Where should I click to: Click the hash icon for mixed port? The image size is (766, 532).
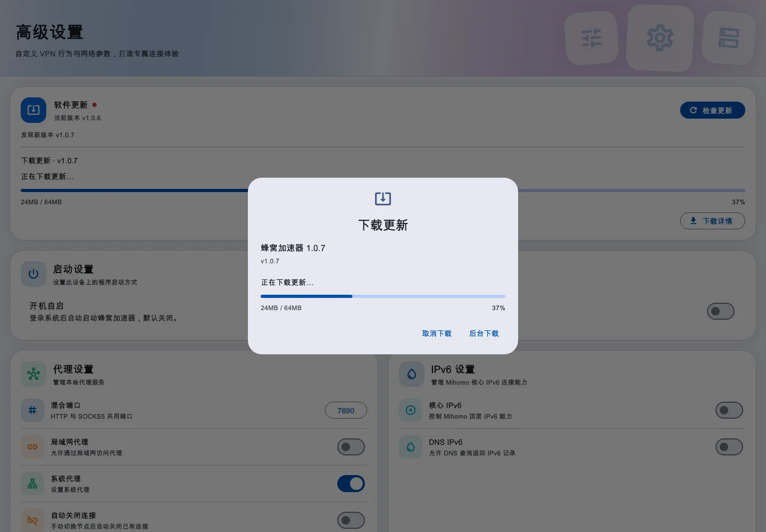pos(32,410)
